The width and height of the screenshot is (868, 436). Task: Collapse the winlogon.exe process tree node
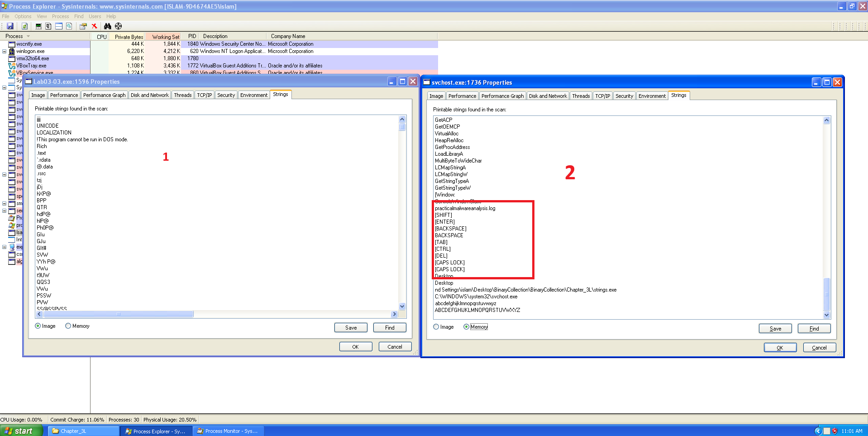(5, 51)
